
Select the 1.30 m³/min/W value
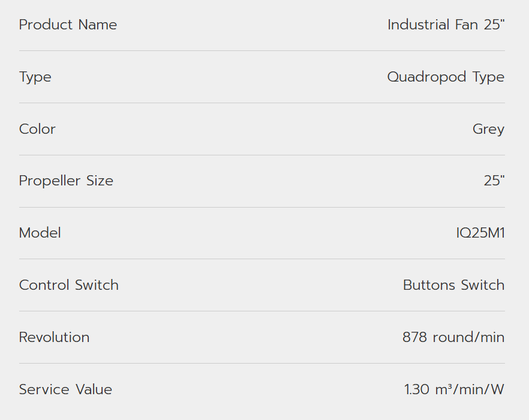pyautogui.click(x=454, y=389)
